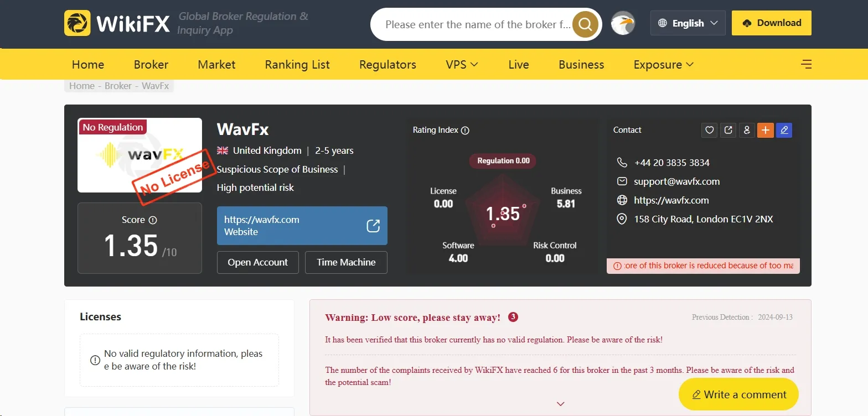Click the location pin icon

tap(622, 219)
